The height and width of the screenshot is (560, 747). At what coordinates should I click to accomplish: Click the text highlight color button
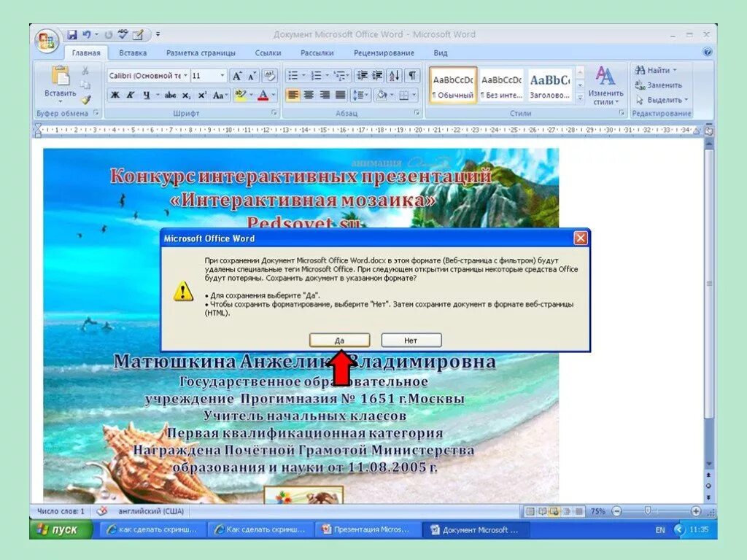[240, 96]
